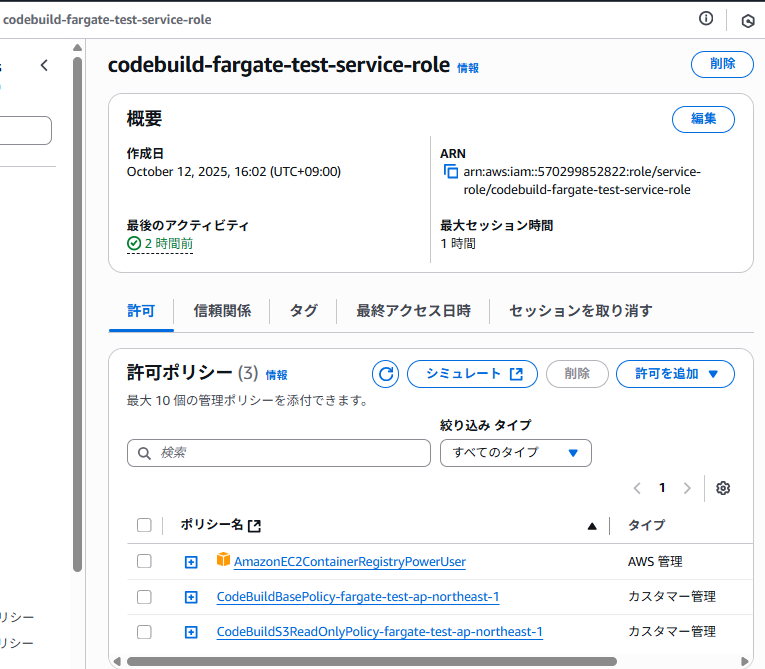Image resolution: width=765 pixels, height=669 pixels.
Task: Click the 情報 link next to role title
Action: (x=468, y=68)
